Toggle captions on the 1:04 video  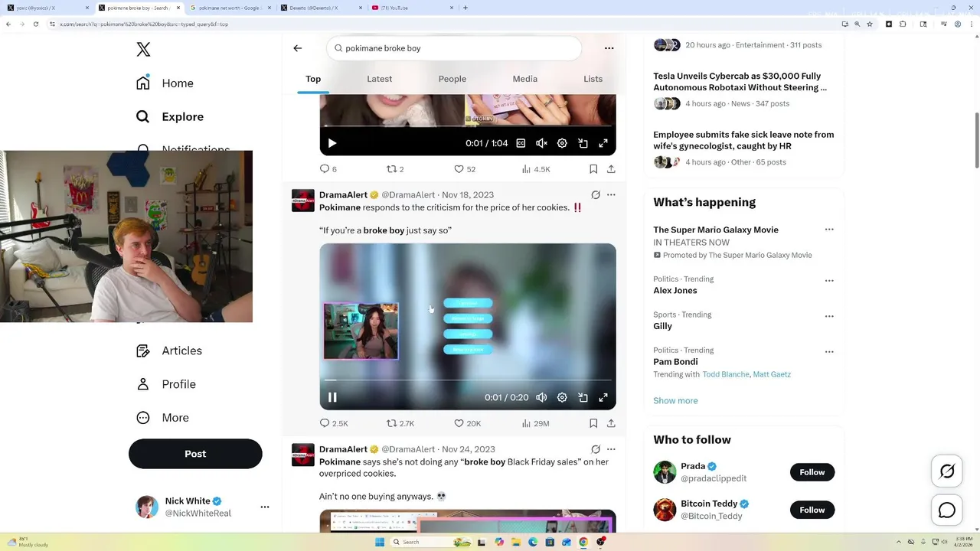pos(521,143)
